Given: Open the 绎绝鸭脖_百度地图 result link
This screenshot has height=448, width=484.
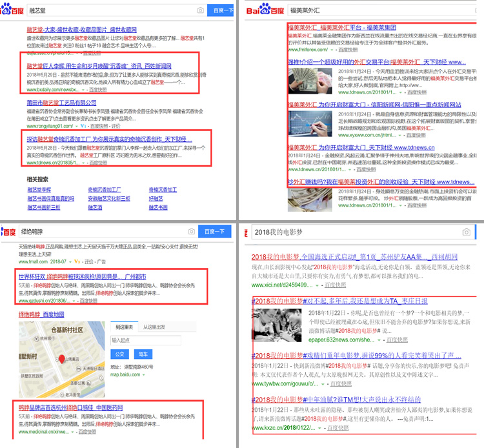Looking at the screenshot, I should (x=41, y=314).
